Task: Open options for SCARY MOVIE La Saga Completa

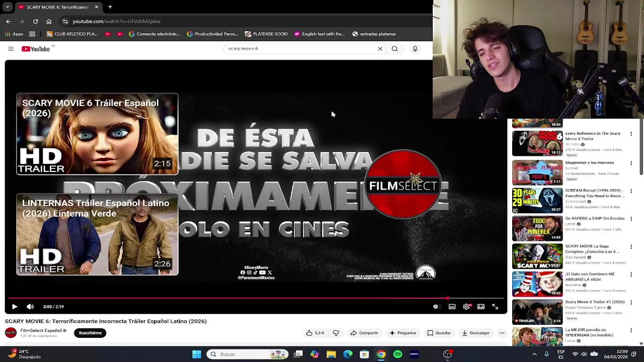Action: (631, 247)
